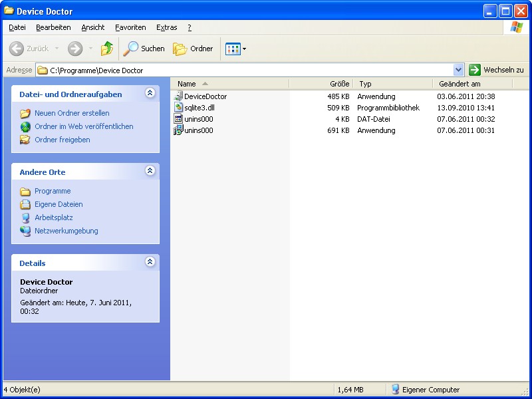Open the Zurück history dropdown arrow
Screen dimensions: 532x399
point(57,49)
